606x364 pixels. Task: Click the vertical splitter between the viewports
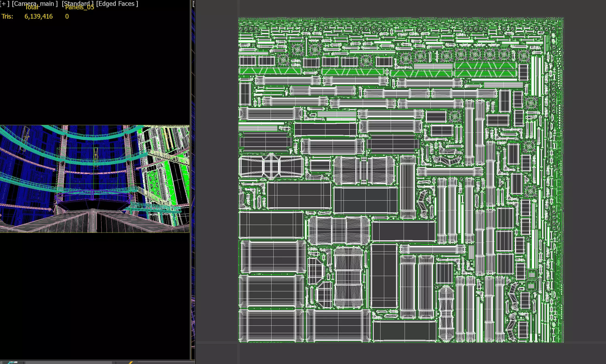(x=190, y=172)
